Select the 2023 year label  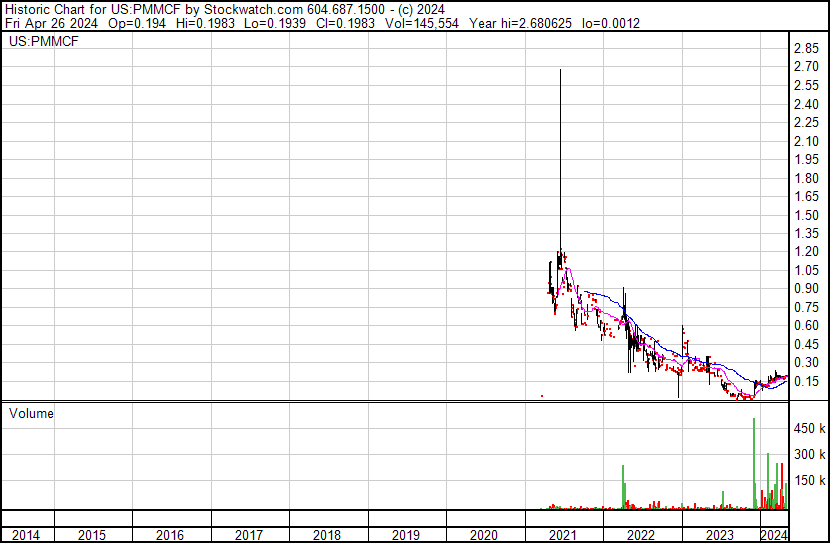pos(720,536)
